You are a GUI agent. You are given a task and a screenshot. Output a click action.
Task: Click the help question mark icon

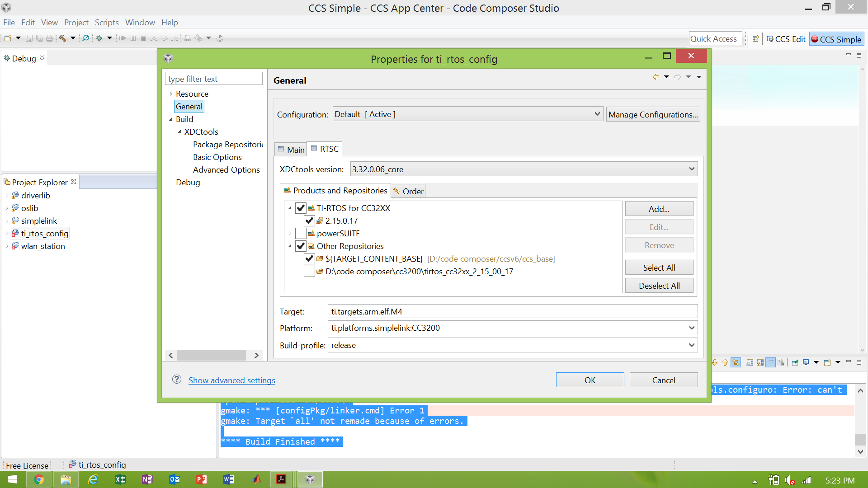tap(177, 380)
